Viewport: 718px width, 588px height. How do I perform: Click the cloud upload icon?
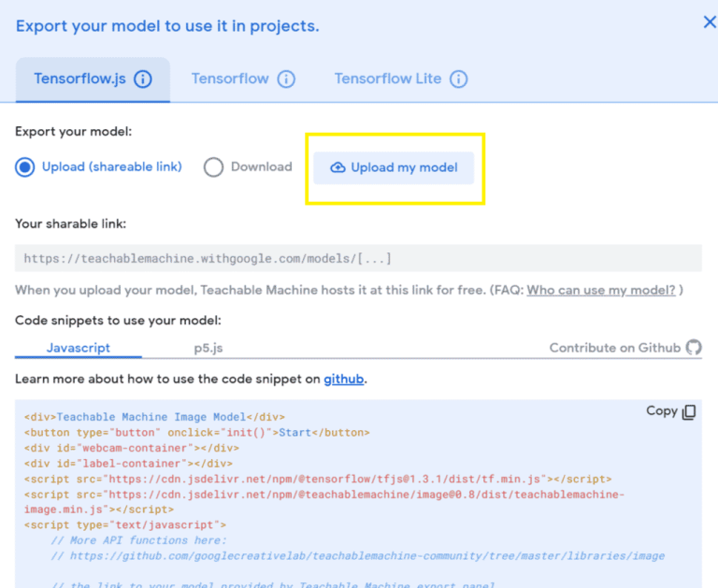pos(337,168)
